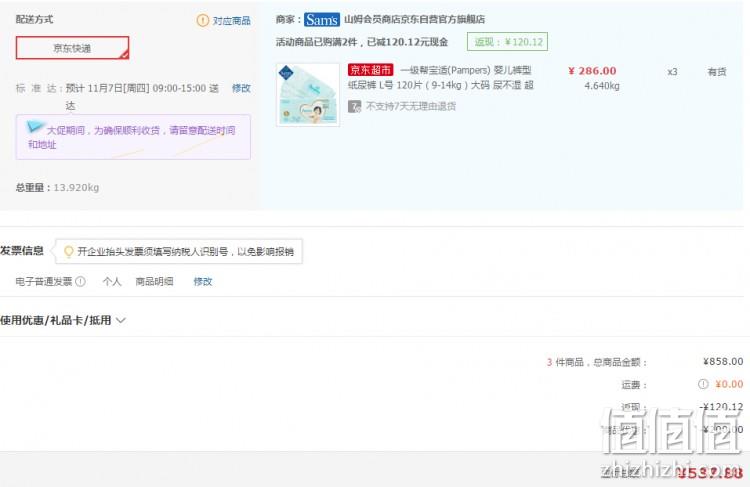Click the x3 quantity label

(x=673, y=72)
